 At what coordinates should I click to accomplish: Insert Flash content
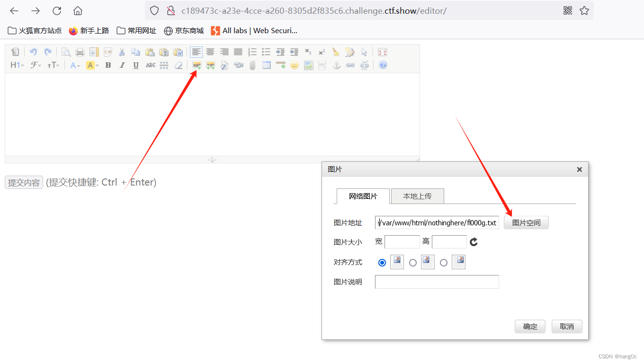pos(224,65)
